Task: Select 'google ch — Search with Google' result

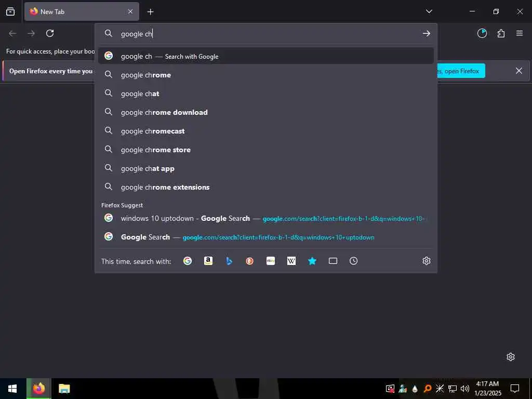Action: [265, 56]
